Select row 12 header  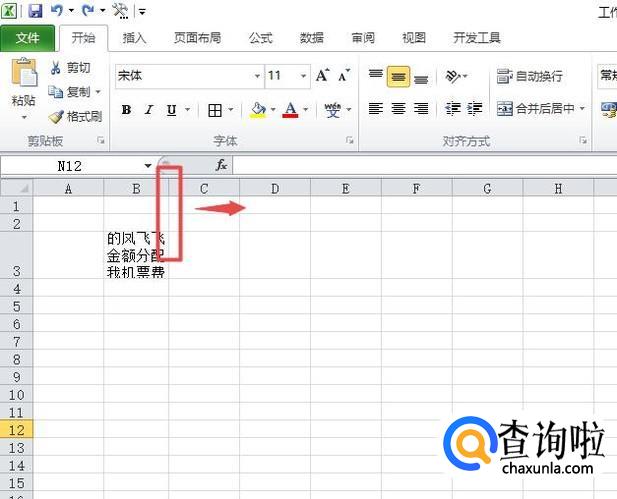tap(17, 429)
